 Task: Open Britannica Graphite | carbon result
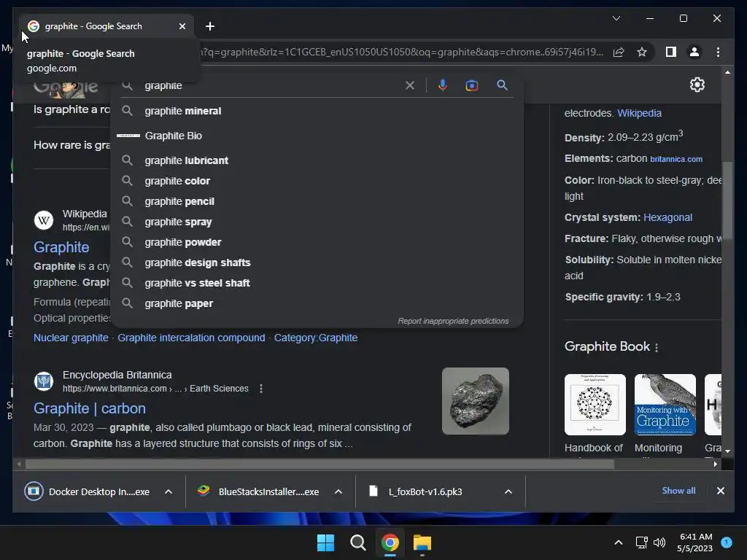point(90,408)
